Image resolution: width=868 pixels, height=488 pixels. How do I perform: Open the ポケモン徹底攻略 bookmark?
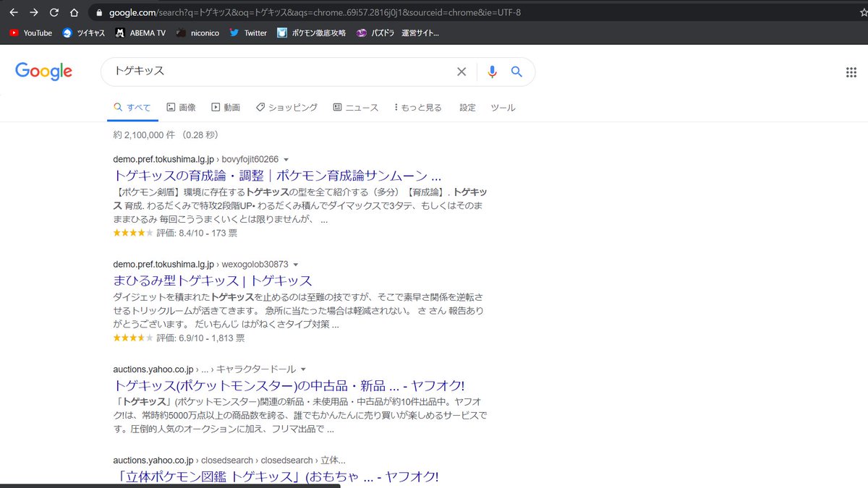[312, 33]
